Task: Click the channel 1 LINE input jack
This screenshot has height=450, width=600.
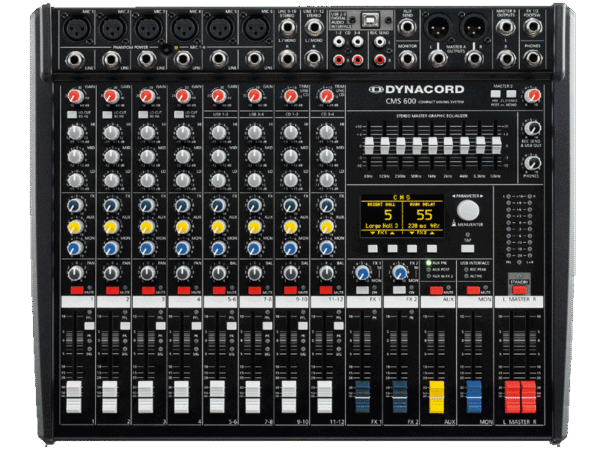Action: click(x=75, y=60)
